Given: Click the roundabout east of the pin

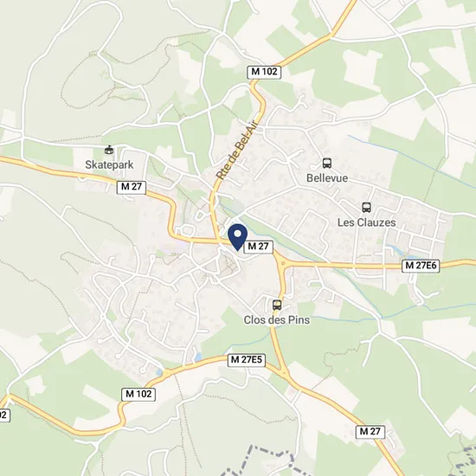Looking at the screenshot, I should [283, 264].
